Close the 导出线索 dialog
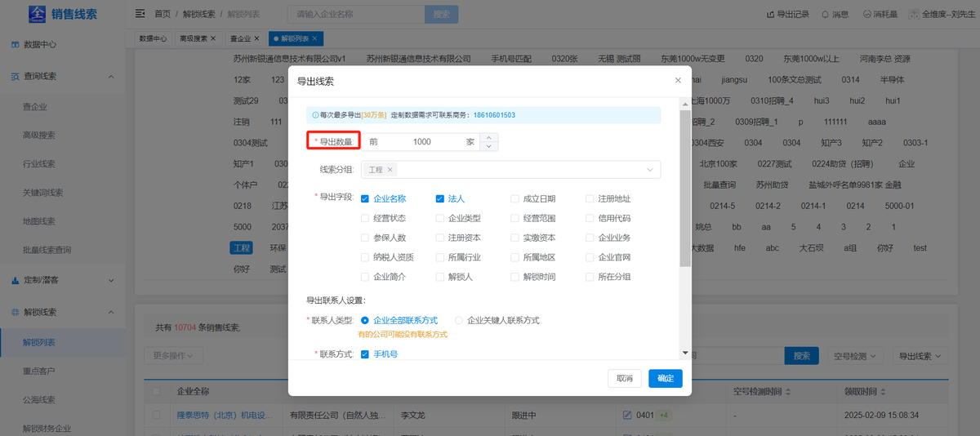This screenshot has width=980, height=436. [x=678, y=80]
